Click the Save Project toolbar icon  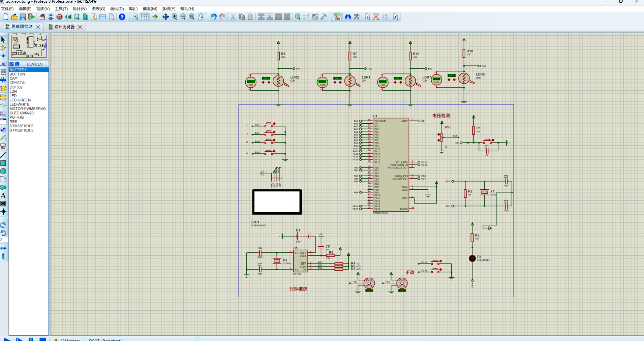pyautogui.click(x=23, y=17)
